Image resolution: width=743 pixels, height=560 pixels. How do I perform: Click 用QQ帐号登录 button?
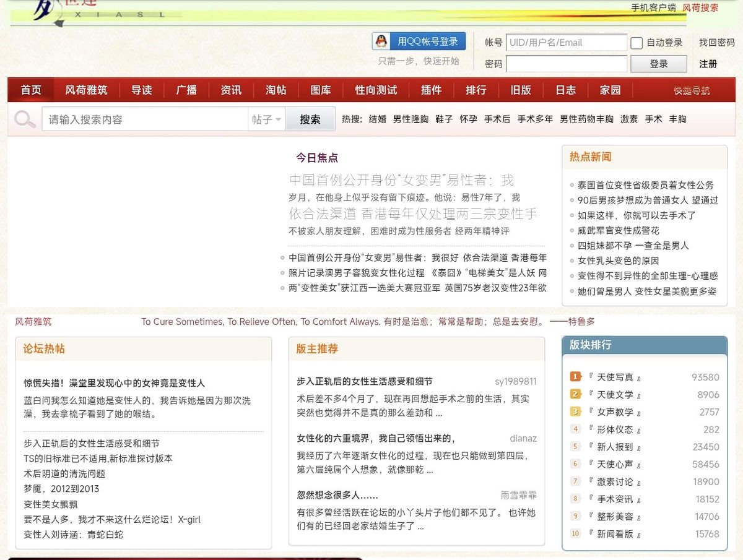pyautogui.click(x=419, y=41)
